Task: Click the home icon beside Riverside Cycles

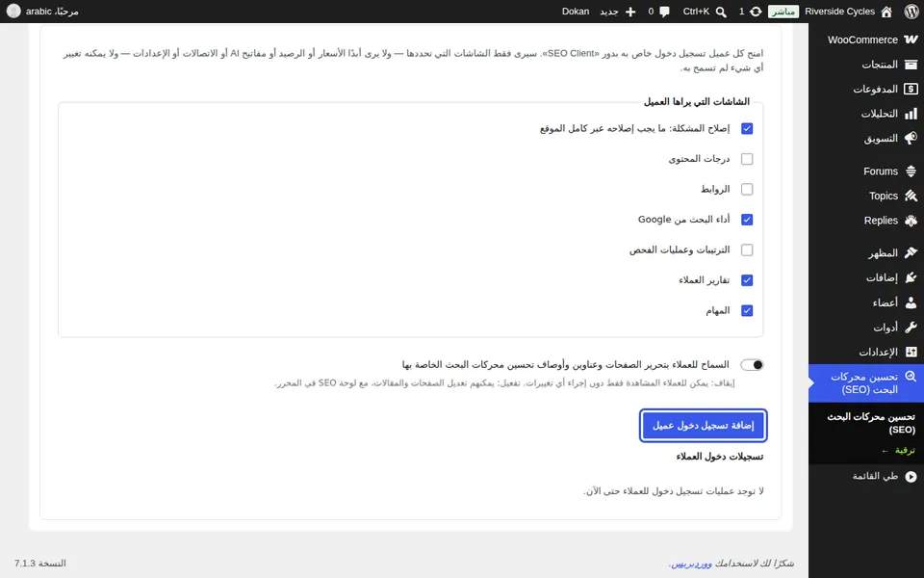Action: click(x=886, y=12)
